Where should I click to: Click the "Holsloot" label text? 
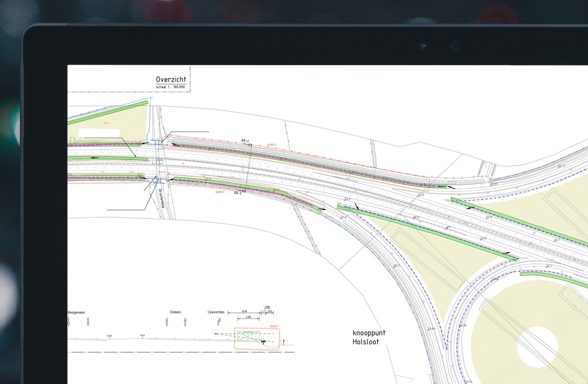(365, 341)
